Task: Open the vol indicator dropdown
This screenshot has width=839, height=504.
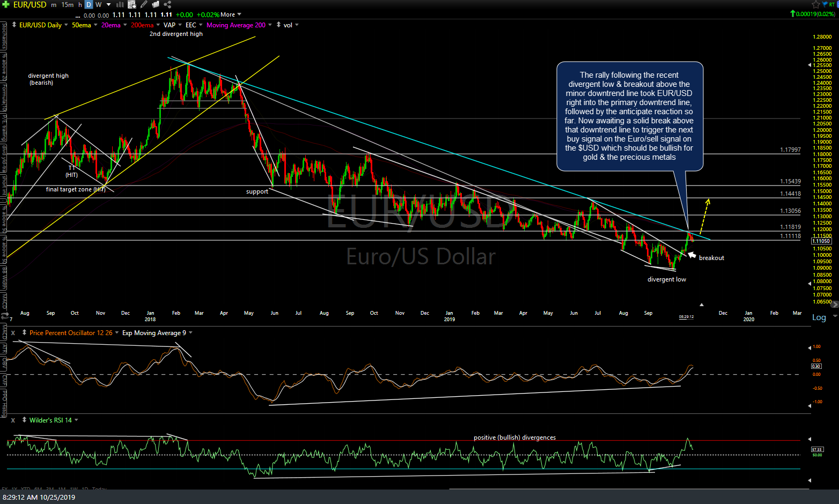Action: 297,25
